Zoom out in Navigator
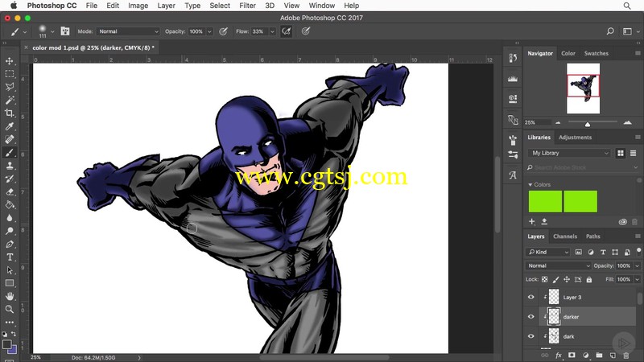 [x=558, y=122]
